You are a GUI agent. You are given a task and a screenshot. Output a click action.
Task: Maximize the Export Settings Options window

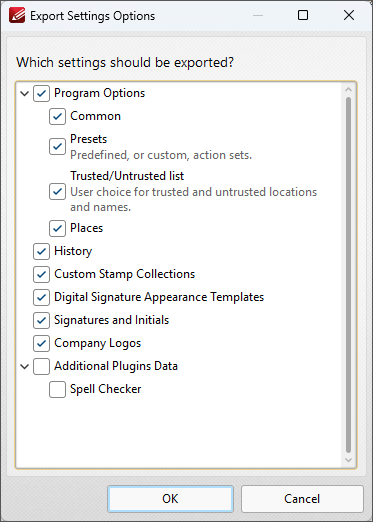[303, 15]
